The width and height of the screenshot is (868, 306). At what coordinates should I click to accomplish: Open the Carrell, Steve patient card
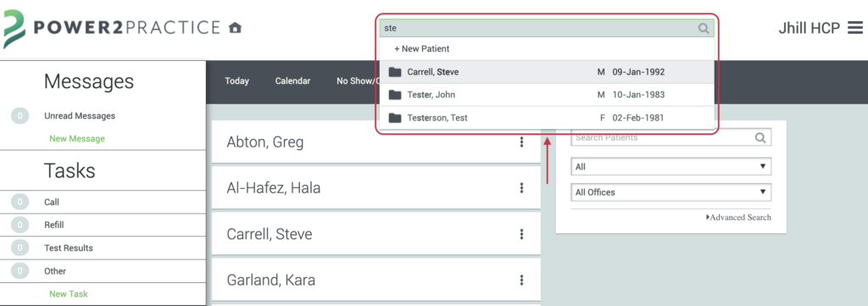[376, 234]
